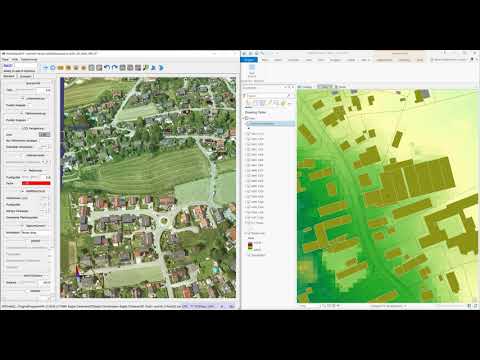Open the Project tab in ArcGIS Pro
Image resolution: width=480 pixels, height=360 pixels.
point(249,60)
